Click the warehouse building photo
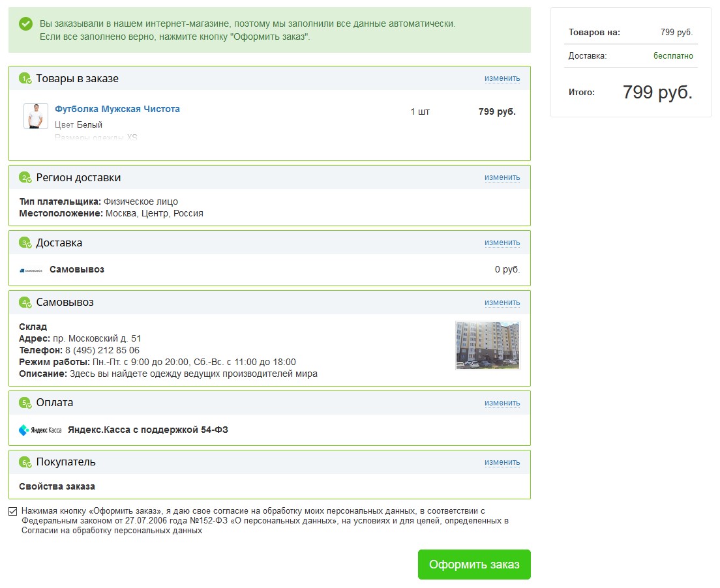Viewport: 720px width, 588px height. (488, 345)
